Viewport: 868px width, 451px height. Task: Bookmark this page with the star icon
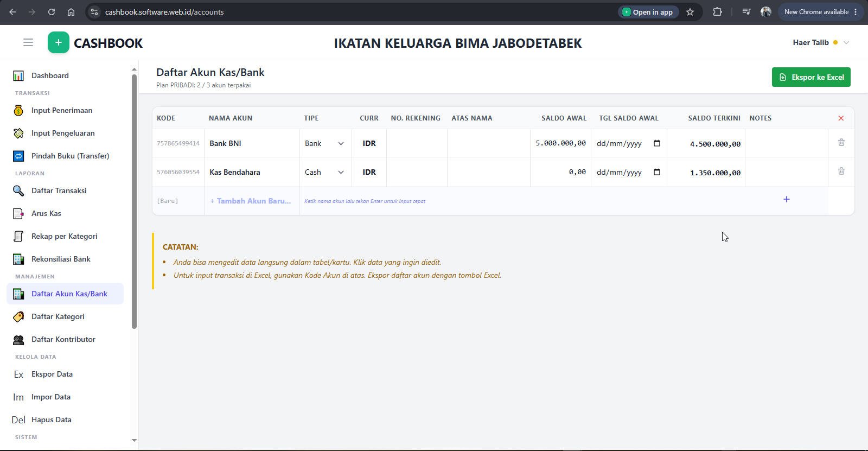click(x=690, y=12)
